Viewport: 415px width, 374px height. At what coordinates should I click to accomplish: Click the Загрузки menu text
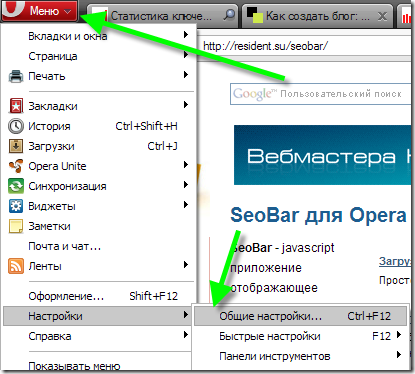[x=51, y=146]
